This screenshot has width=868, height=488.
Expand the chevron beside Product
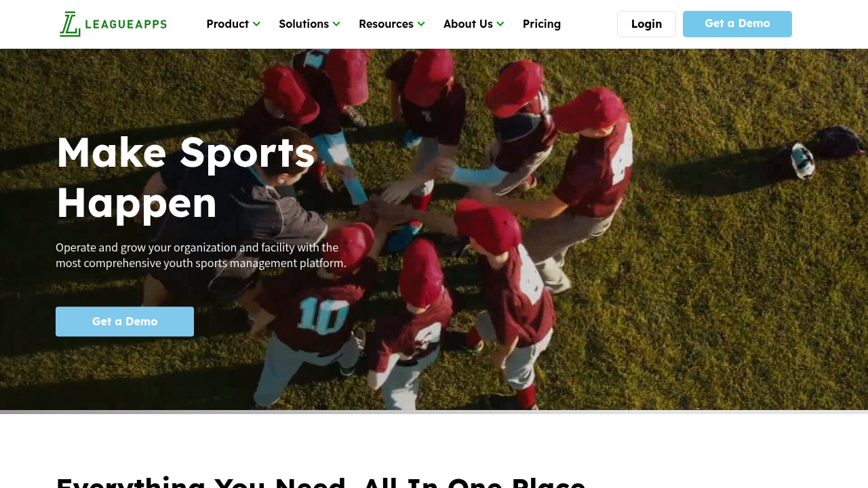[256, 24]
